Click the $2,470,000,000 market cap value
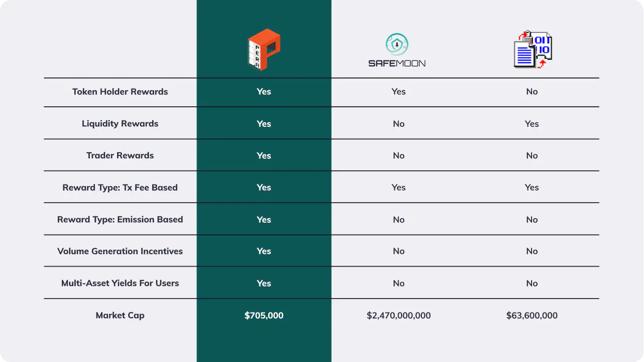This screenshot has height=362, width=644. coord(399,316)
